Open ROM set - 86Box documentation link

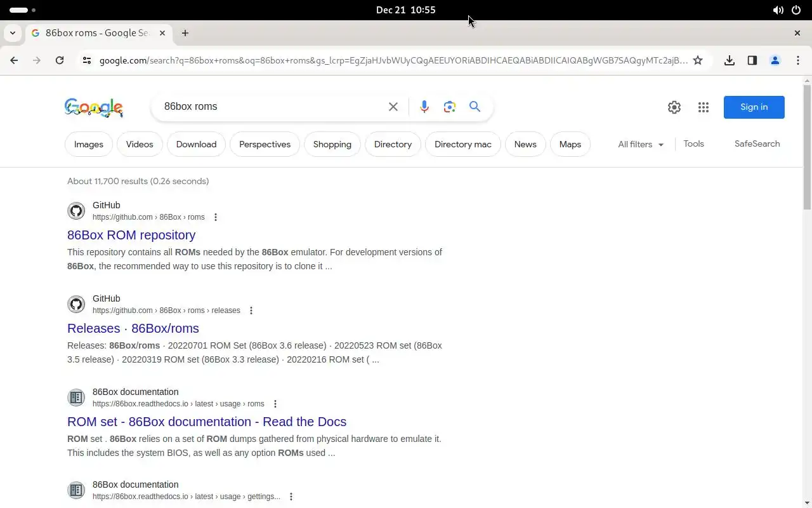coord(207,422)
